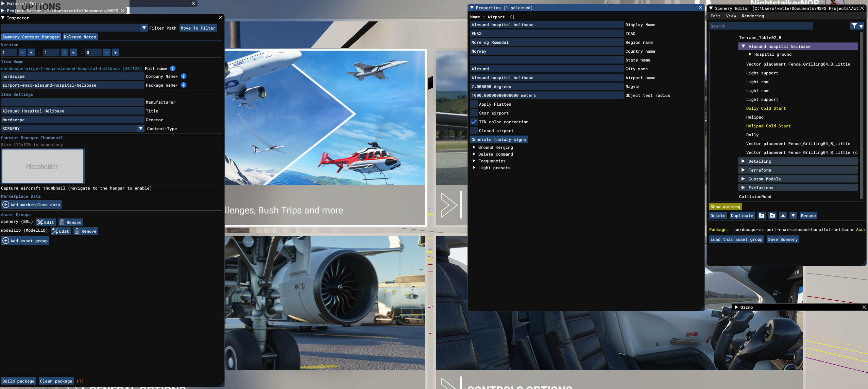Expand the Delete command section
868x389 pixels.
(x=474, y=154)
